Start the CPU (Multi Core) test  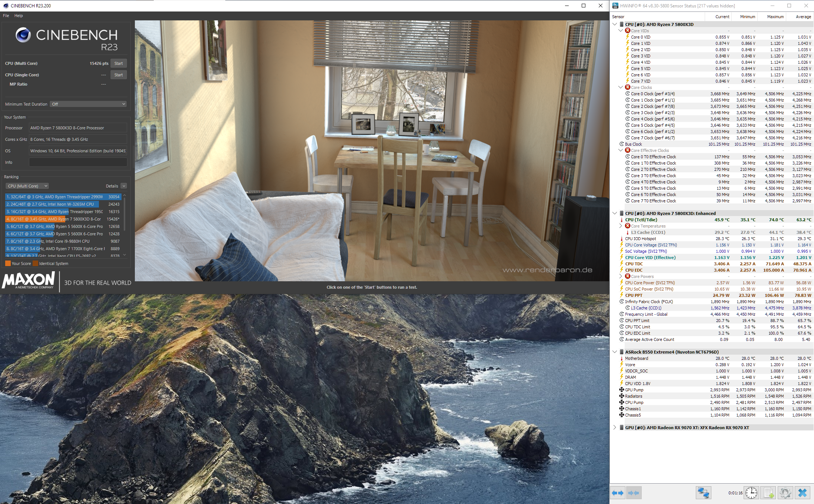(119, 63)
